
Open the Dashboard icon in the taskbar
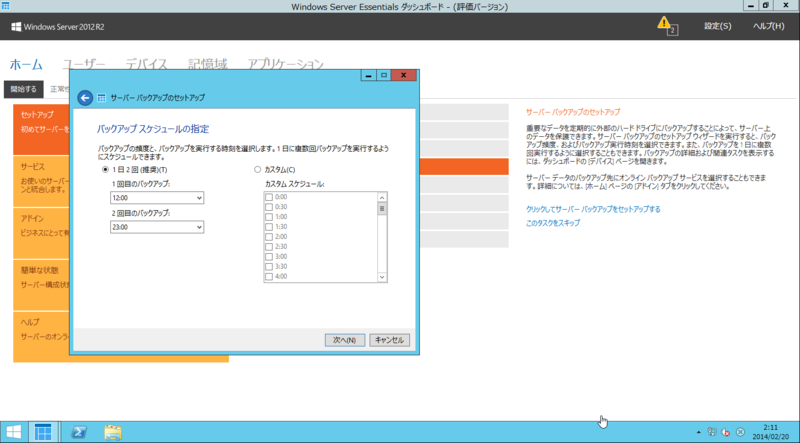(x=43, y=432)
